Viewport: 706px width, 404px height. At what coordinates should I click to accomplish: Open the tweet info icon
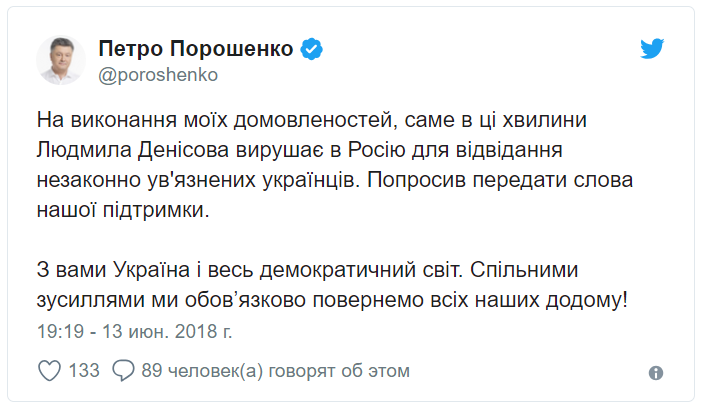656,372
